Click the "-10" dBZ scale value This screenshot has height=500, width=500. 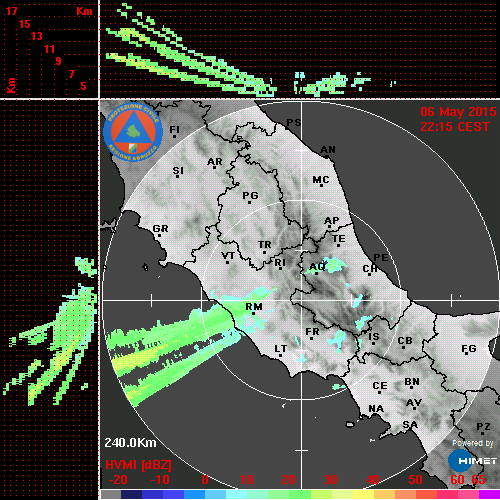(x=160, y=480)
